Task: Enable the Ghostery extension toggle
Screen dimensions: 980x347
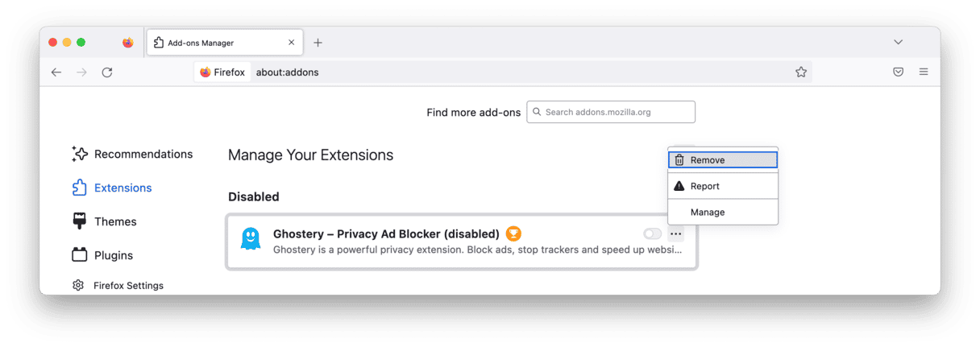Action: 652,233
